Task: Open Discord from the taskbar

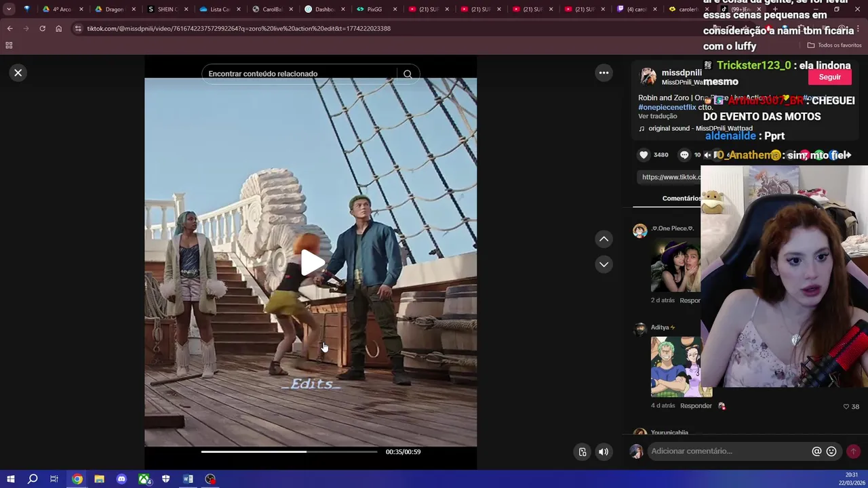Action: pos(121,479)
